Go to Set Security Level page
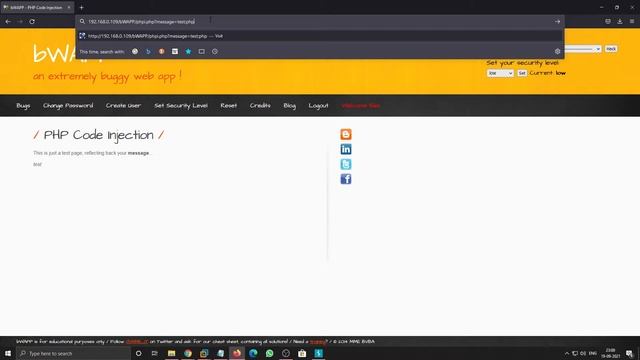 click(181, 106)
